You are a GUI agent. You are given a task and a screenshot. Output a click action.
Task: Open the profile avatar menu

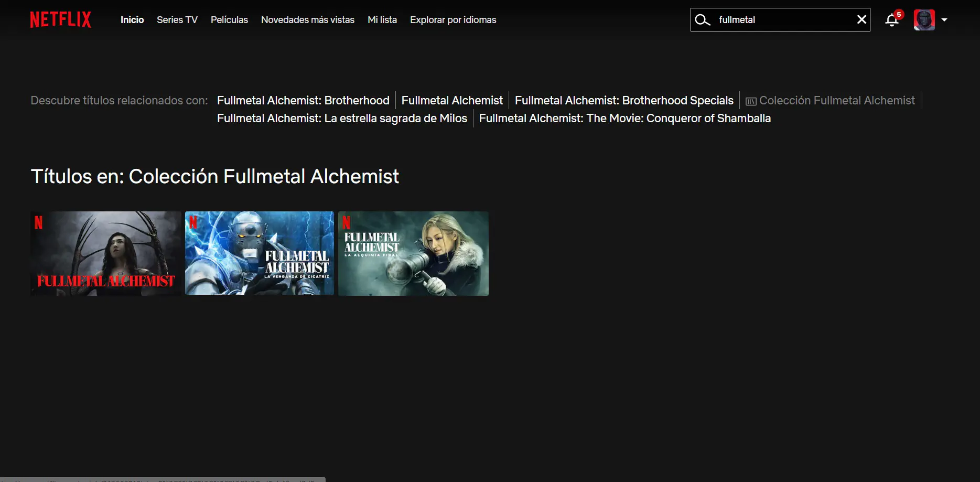924,20
